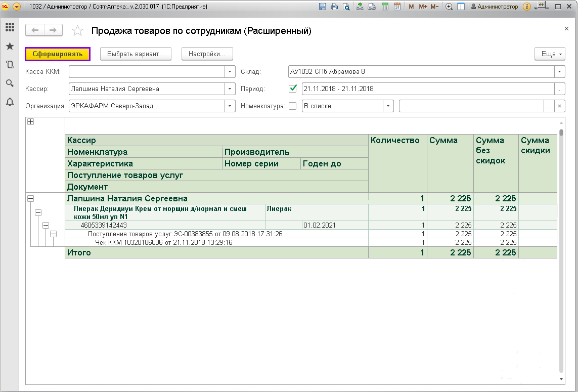Open the Еще menu
Image resolution: width=578 pixels, height=392 pixels.
(550, 54)
